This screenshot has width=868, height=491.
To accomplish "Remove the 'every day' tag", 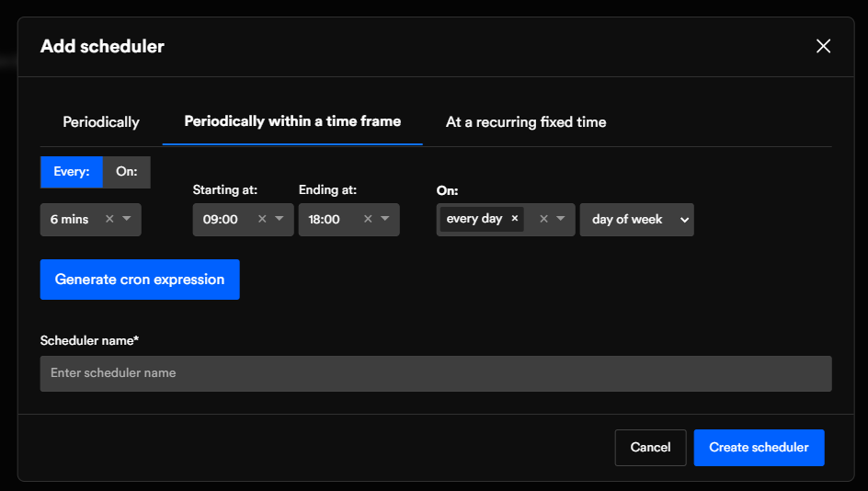I will coord(515,218).
